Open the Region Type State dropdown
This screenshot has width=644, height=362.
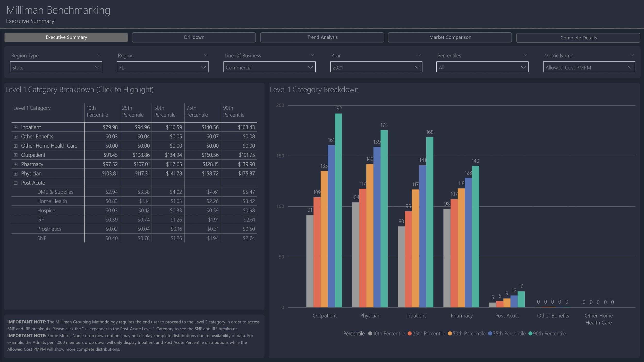(56, 67)
